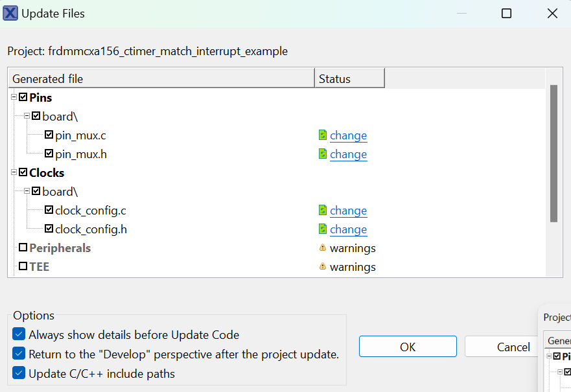The width and height of the screenshot is (571, 392).
Task: Click the warning icon in TEE row
Action: pyautogui.click(x=323, y=267)
